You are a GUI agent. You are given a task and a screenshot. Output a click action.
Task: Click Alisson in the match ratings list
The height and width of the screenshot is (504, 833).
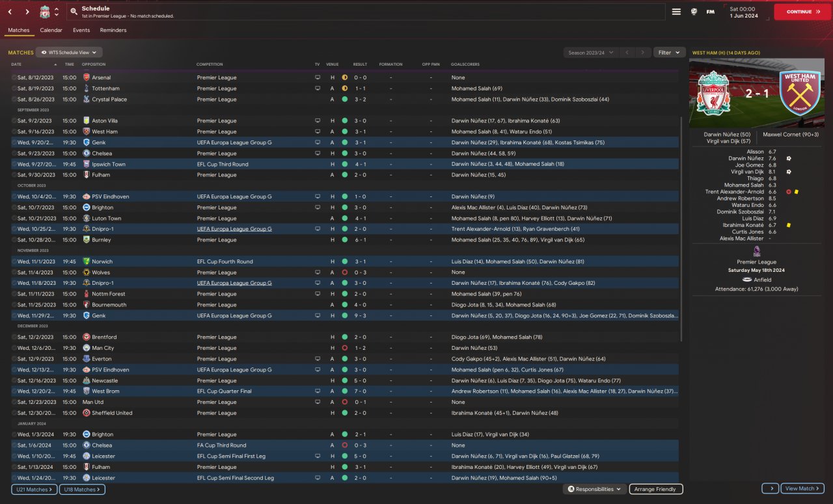click(x=755, y=152)
